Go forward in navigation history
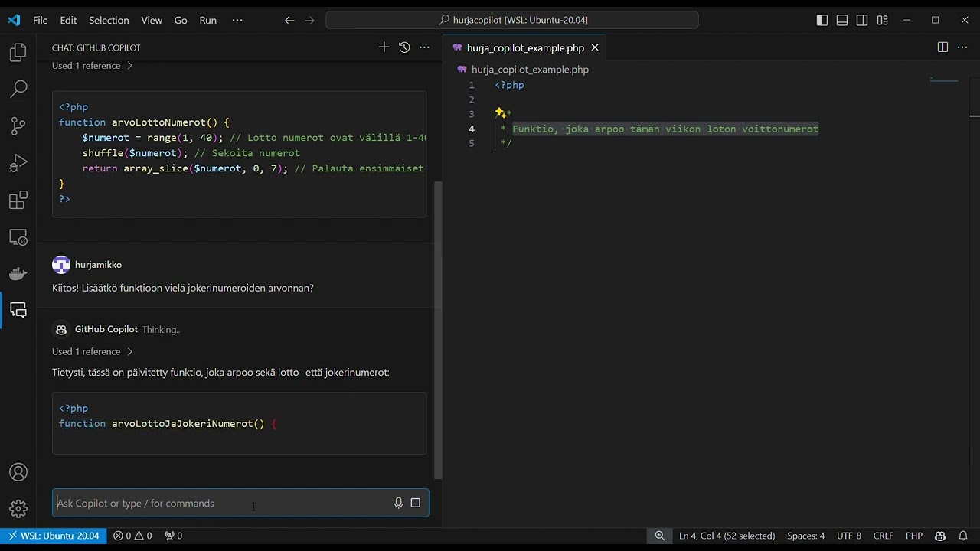This screenshot has width=980, height=551. pos(309,21)
